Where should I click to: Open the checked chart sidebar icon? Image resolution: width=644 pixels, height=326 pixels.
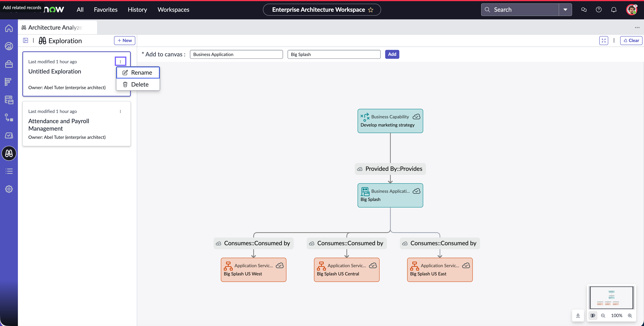pos(9,135)
